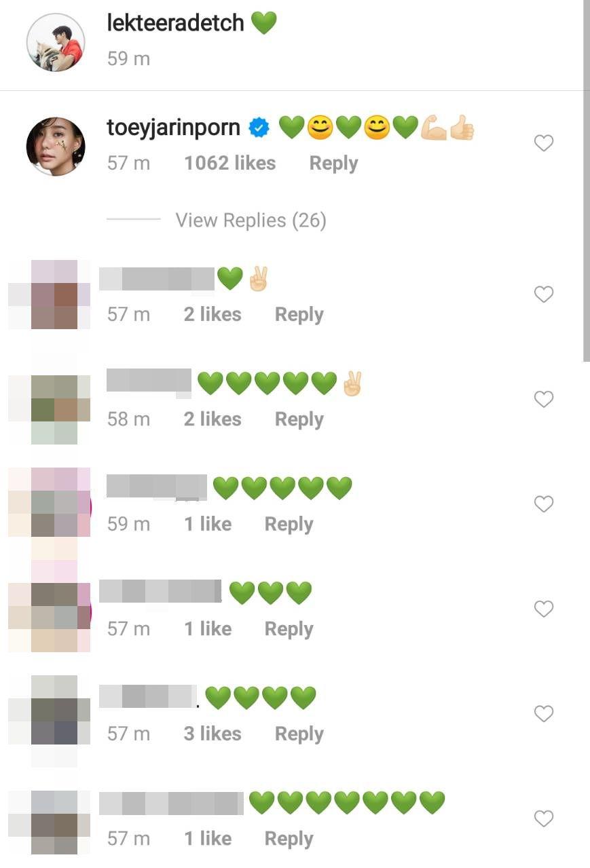The height and width of the screenshot is (868, 590).
Task: Click the vertical scrollbar thumb
Action: [587, 181]
